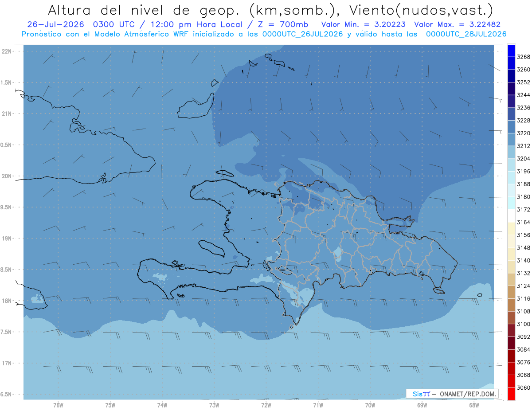Screen dimensions: 532x411
Task: Pick the legend color between 3228 and 3220
Action: point(511,126)
